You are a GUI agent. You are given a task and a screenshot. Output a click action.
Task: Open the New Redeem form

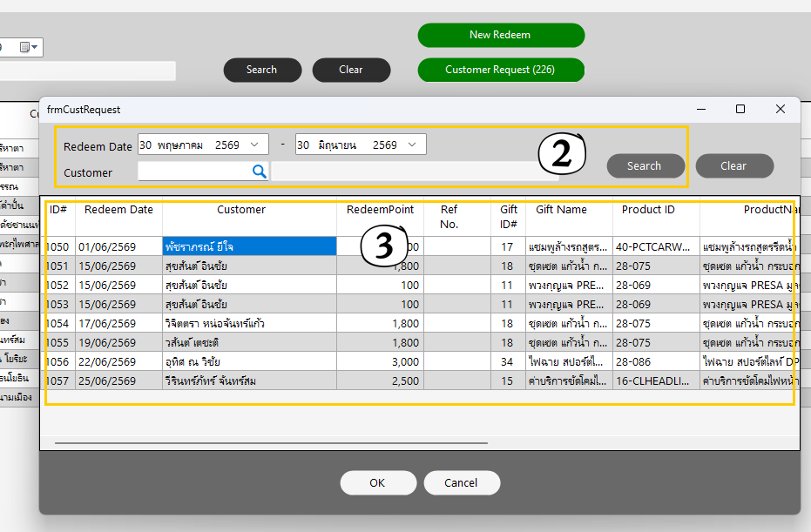tap(501, 35)
